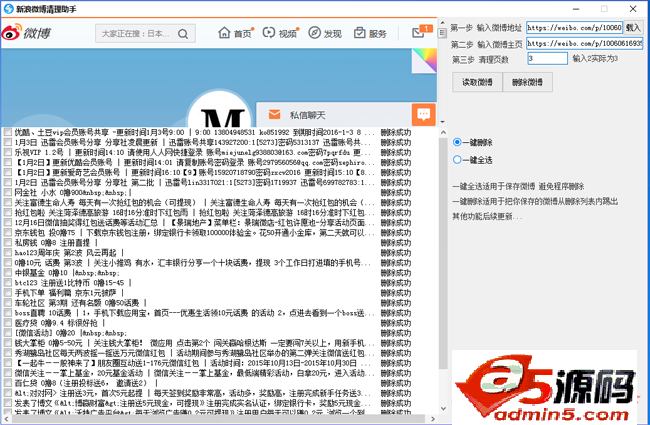This screenshot has height=425, width=650.
Task: Check the hao123周年庆 row checkbox
Action: (7, 253)
